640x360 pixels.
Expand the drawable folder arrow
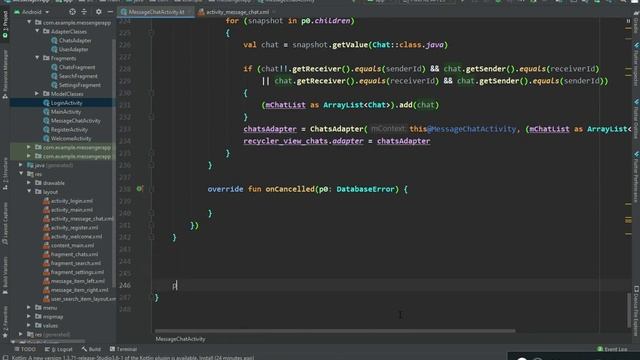29,183
